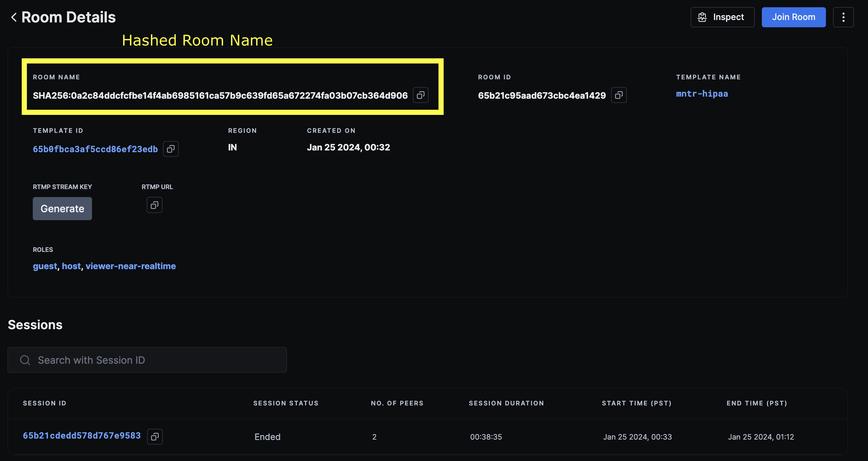The image size is (868, 461).
Task: Open template ID 65b0fbca3af5ccd86ef23edb link
Action: click(x=95, y=149)
